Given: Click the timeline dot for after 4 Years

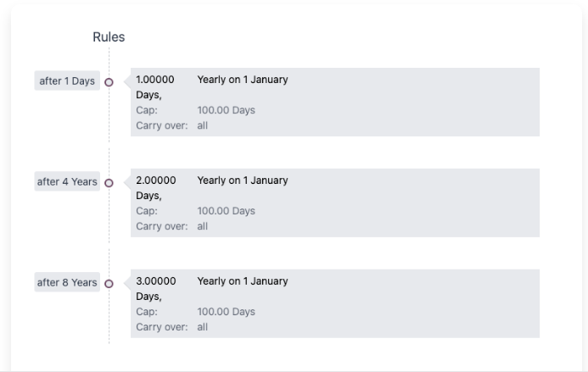Looking at the screenshot, I should [109, 183].
